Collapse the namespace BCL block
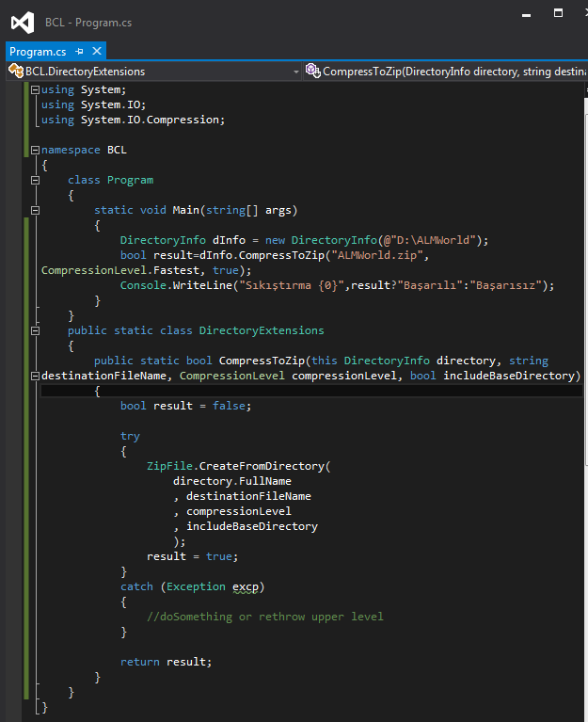 pos(35,151)
